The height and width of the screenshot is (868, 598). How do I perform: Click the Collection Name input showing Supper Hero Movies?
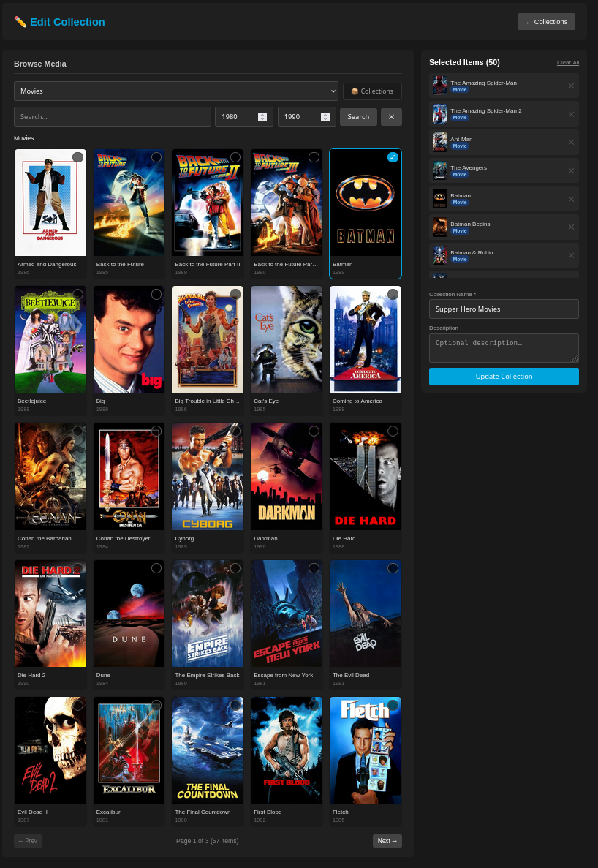[504, 309]
